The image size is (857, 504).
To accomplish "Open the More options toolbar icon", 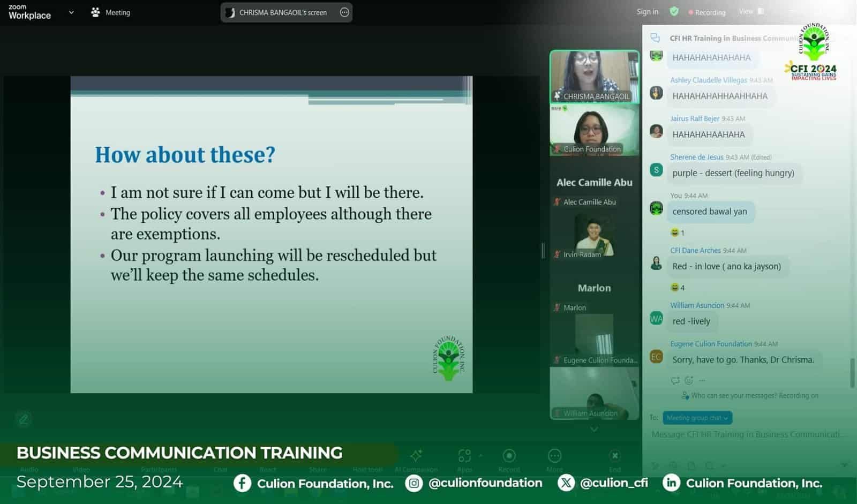I will click(554, 456).
